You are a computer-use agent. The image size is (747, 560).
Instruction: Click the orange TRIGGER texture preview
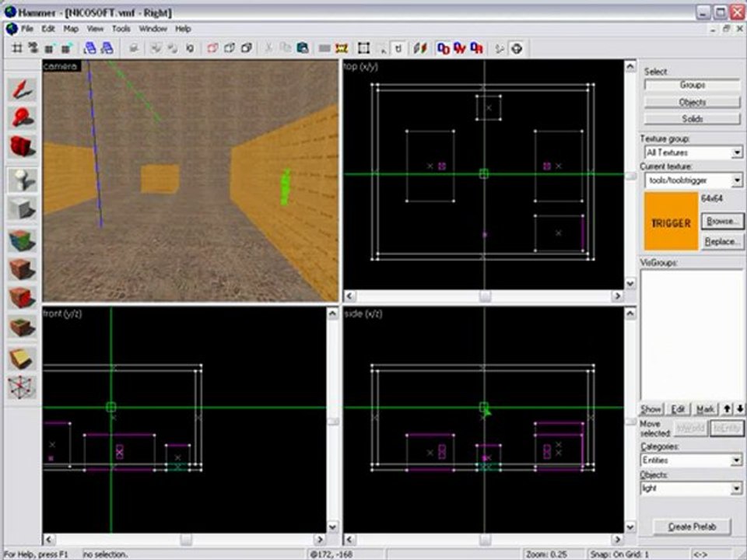click(x=670, y=222)
